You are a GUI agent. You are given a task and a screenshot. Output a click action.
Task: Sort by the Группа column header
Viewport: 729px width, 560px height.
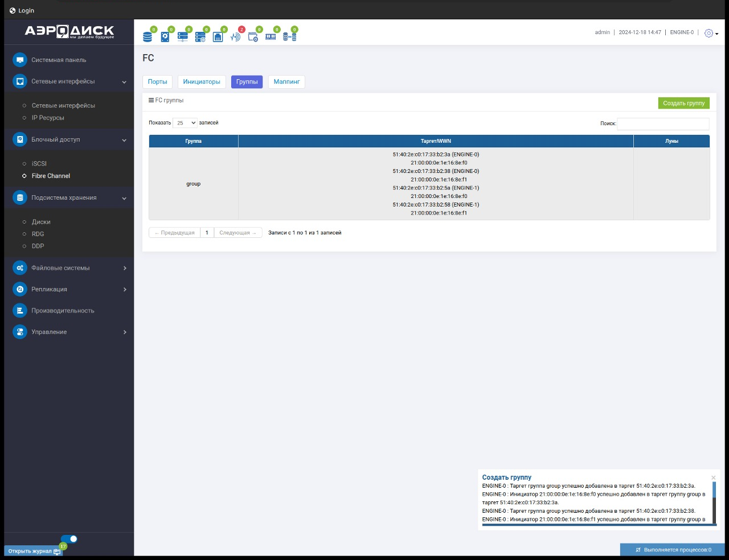[x=194, y=141]
